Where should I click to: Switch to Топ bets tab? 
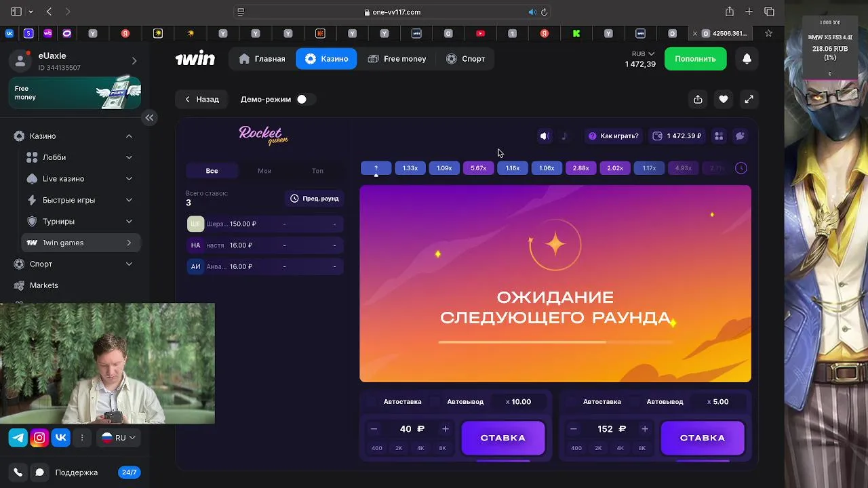tap(317, 171)
